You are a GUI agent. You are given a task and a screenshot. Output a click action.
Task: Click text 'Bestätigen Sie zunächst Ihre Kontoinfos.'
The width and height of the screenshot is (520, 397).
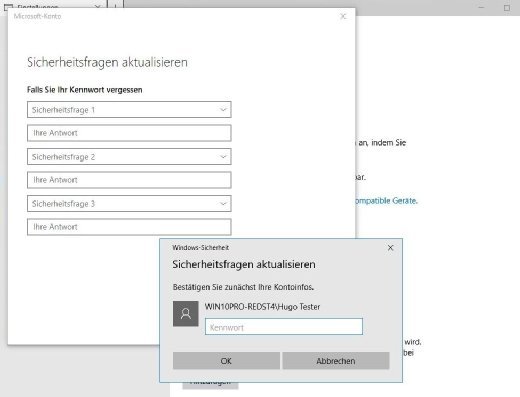click(x=243, y=287)
